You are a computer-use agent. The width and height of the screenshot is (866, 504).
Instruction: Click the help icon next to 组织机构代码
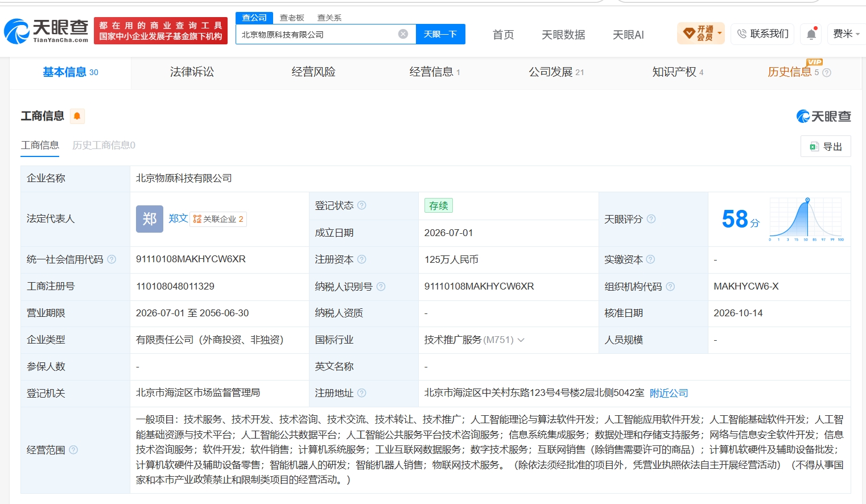(x=670, y=287)
